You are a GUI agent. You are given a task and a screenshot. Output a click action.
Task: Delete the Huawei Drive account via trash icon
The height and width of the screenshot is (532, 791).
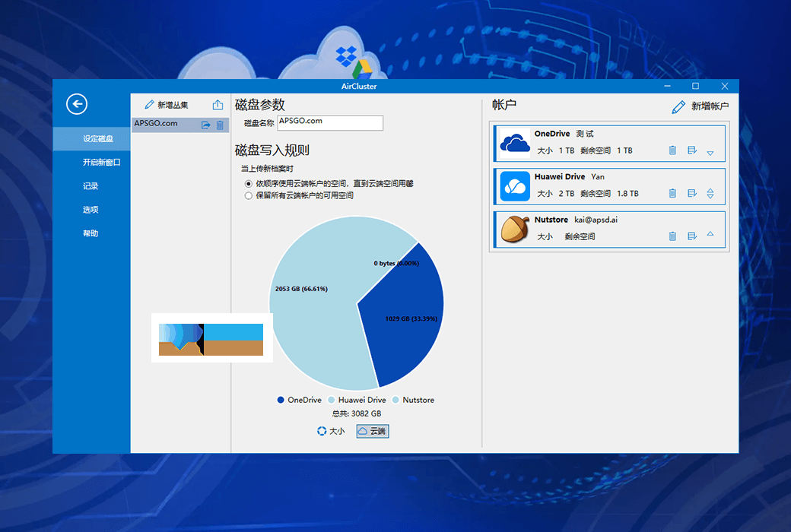[672, 193]
